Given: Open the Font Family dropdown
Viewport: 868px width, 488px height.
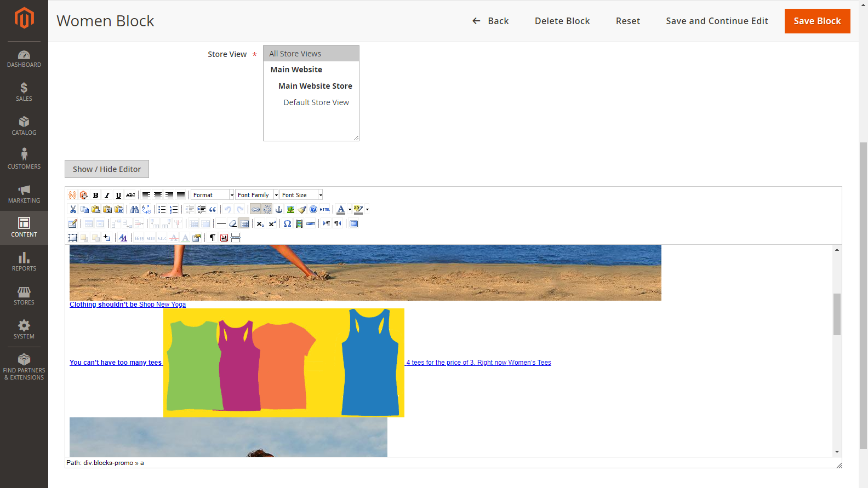Looking at the screenshot, I should tap(257, 195).
